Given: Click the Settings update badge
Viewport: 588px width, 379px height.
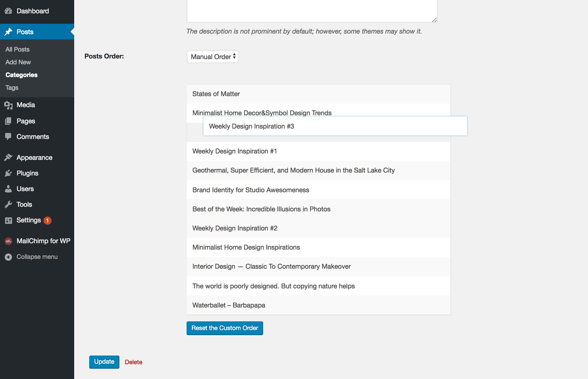Looking at the screenshot, I should [48, 220].
